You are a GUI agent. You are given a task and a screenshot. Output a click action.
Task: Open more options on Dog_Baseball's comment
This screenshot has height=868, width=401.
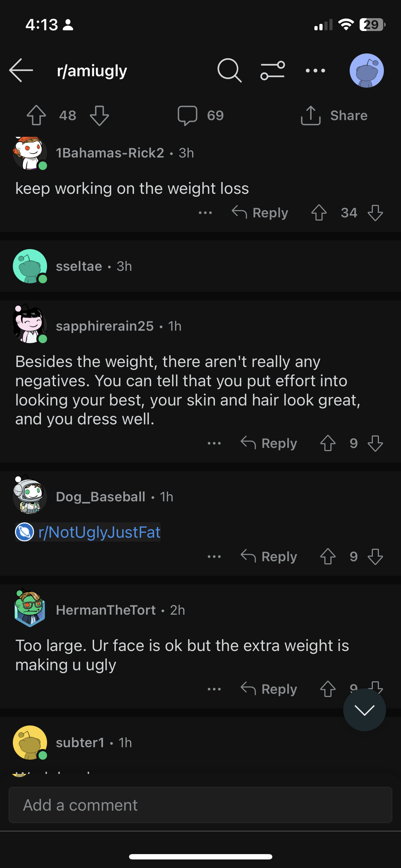coord(214,557)
